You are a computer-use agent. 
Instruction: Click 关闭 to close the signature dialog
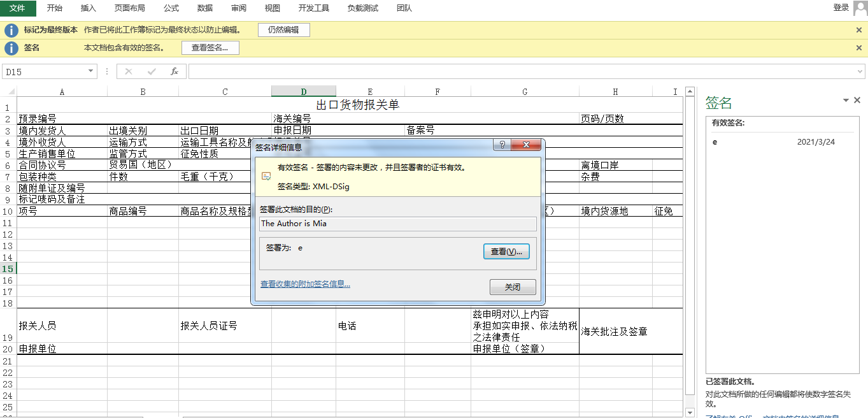point(513,287)
